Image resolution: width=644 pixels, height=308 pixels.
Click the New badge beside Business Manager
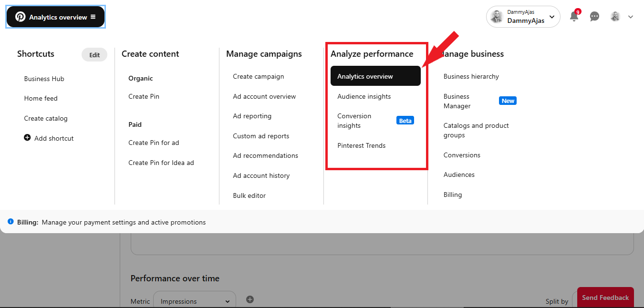point(508,101)
